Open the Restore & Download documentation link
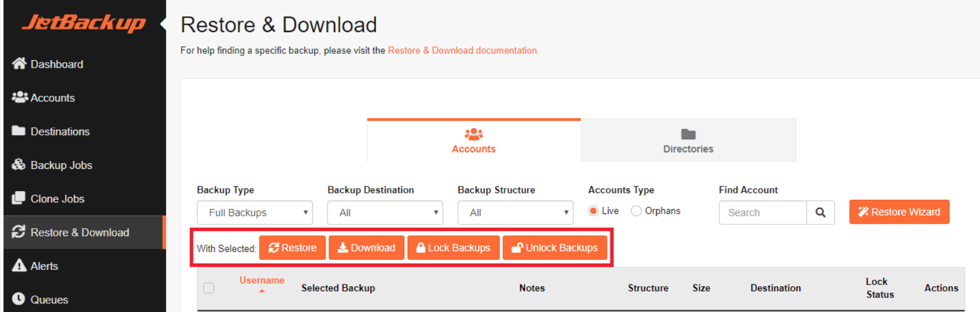The width and height of the screenshot is (980, 312). pyautogui.click(x=463, y=51)
